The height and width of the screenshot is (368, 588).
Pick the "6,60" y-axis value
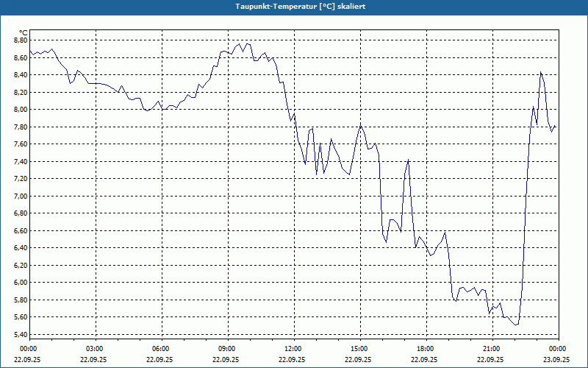[21, 230]
